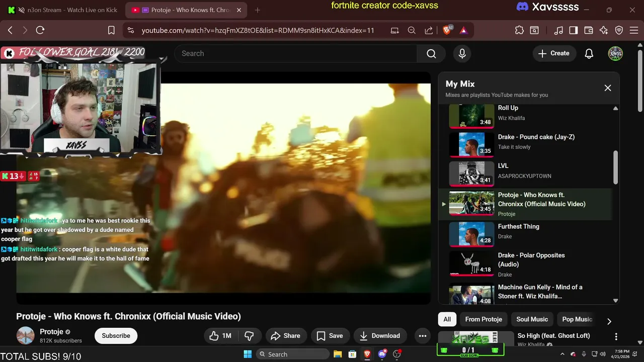The image size is (644, 362).
Task: Click the Windows taskbar Search box
Action: (292, 354)
